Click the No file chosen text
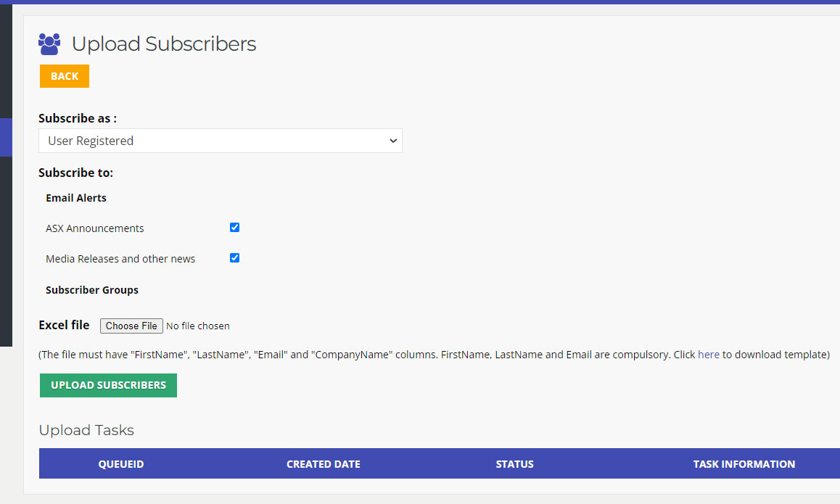The image size is (840, 504). pos(198,326)
